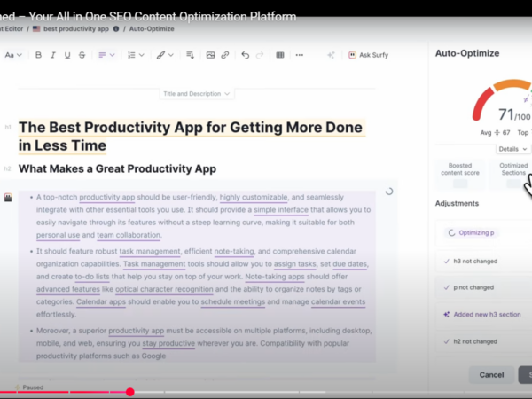
Task: Apply strikethrough formatting
Action: pyautogui.click(x=82, y=55)
